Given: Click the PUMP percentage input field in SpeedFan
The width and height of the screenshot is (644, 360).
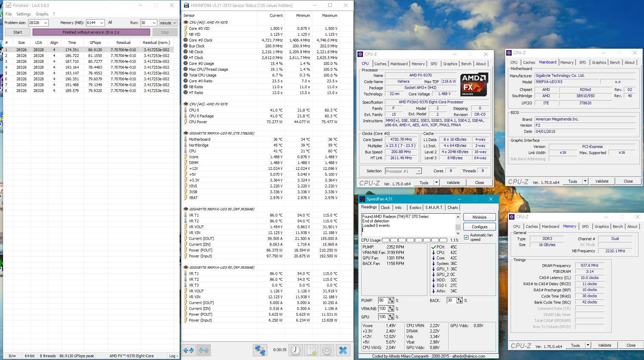Looking at the screenshot, I should 383,300.
